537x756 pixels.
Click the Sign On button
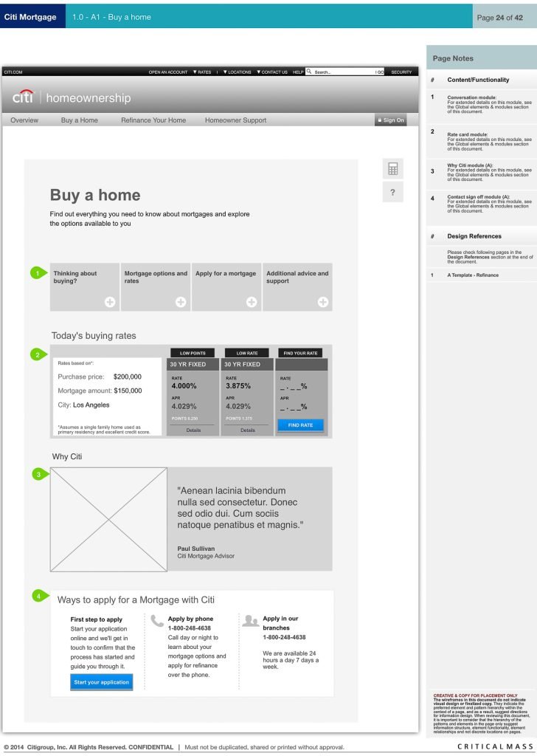click(390, 120)
